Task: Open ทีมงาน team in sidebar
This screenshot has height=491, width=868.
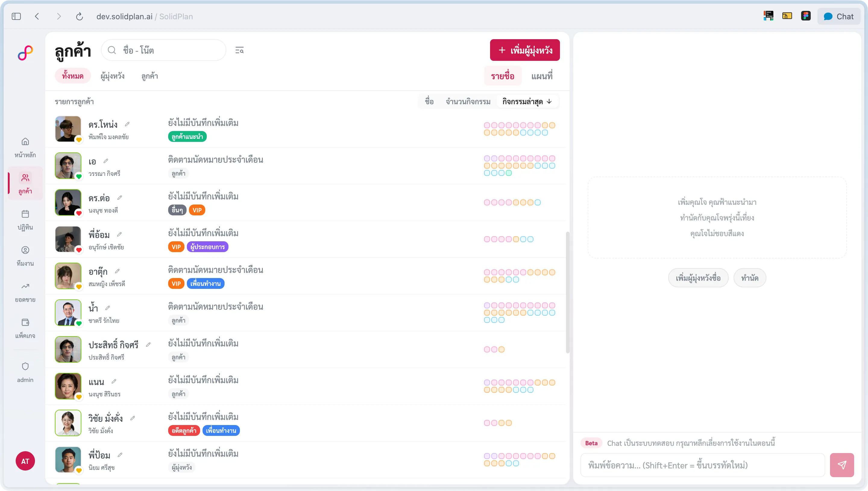Action: pos(25,256)
